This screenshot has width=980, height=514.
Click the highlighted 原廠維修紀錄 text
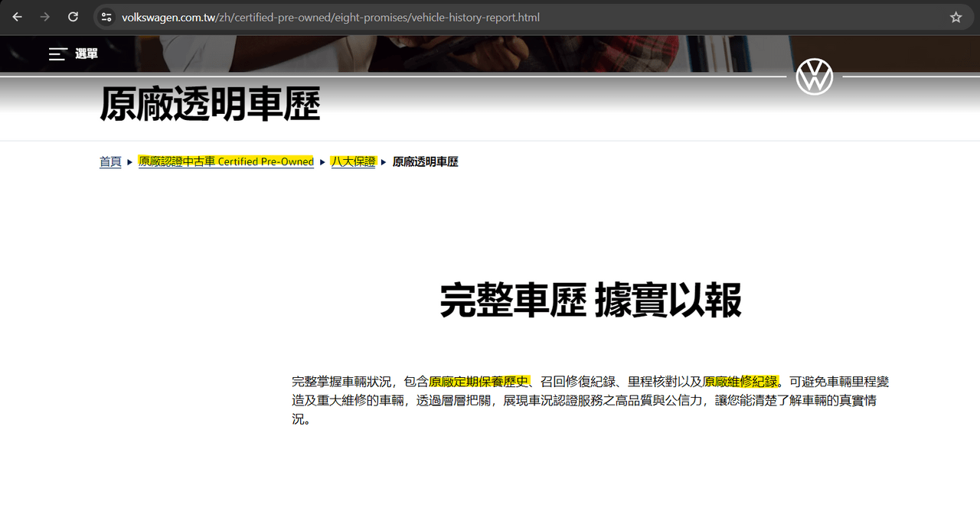click(740, 382)
